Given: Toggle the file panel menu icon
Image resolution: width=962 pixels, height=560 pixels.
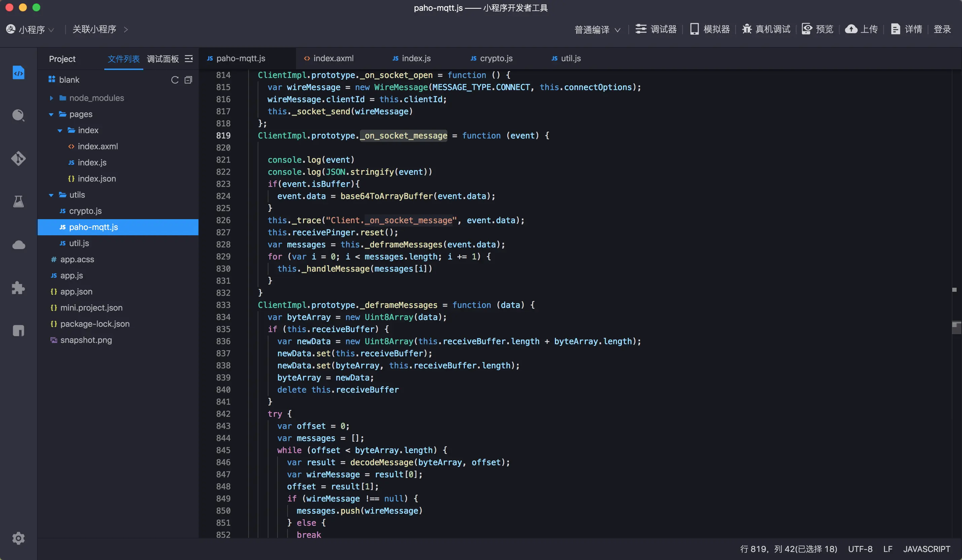Looking at the screenshot, I should click(x=189, y=59).
